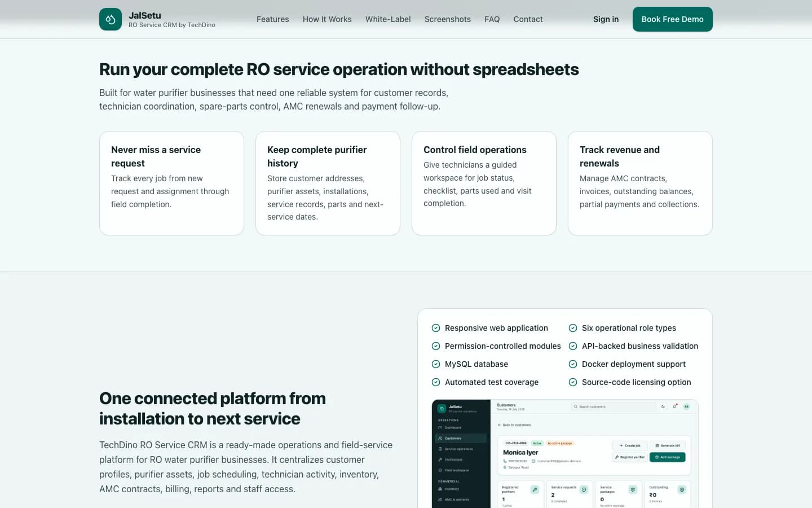
Task: Click Register purifier button in the preview
Action: (630, 457)
